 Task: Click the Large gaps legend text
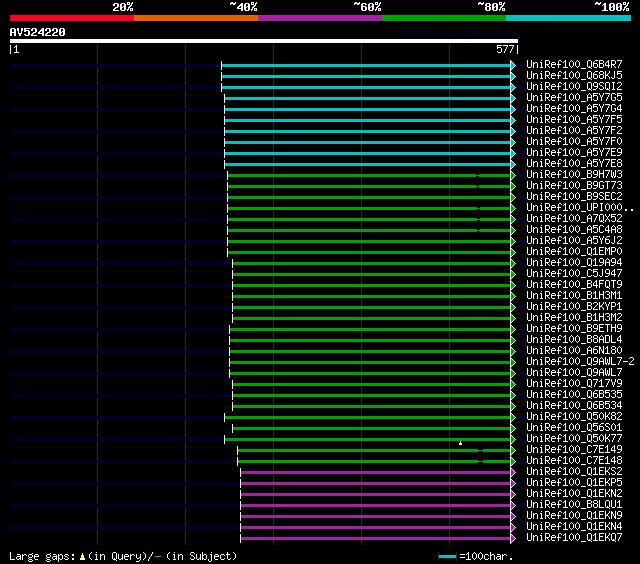coord(123,556)
